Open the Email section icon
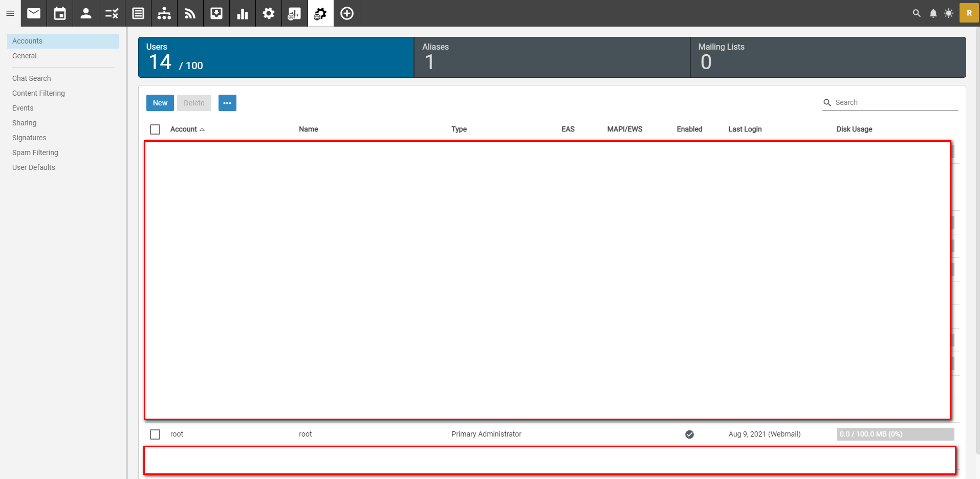 [34, 13]
